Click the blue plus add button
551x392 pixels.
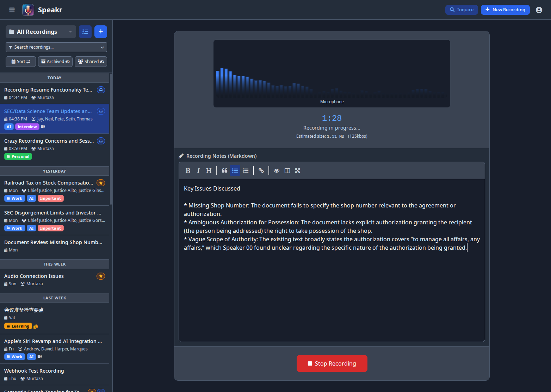101,32
